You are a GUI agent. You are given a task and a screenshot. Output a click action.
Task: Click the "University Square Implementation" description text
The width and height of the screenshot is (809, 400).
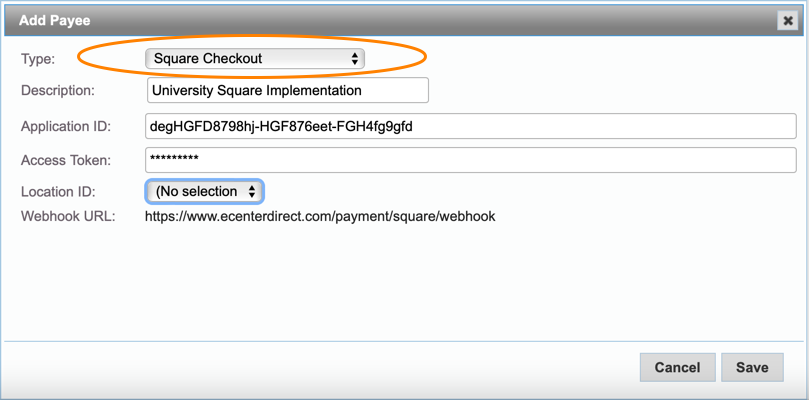point(256,91)
